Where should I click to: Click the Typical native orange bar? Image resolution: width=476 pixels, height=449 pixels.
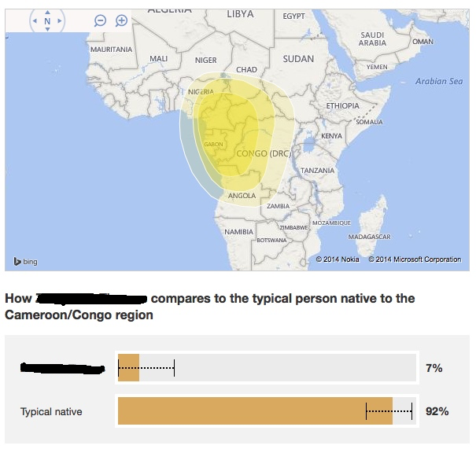click(254, 410)
